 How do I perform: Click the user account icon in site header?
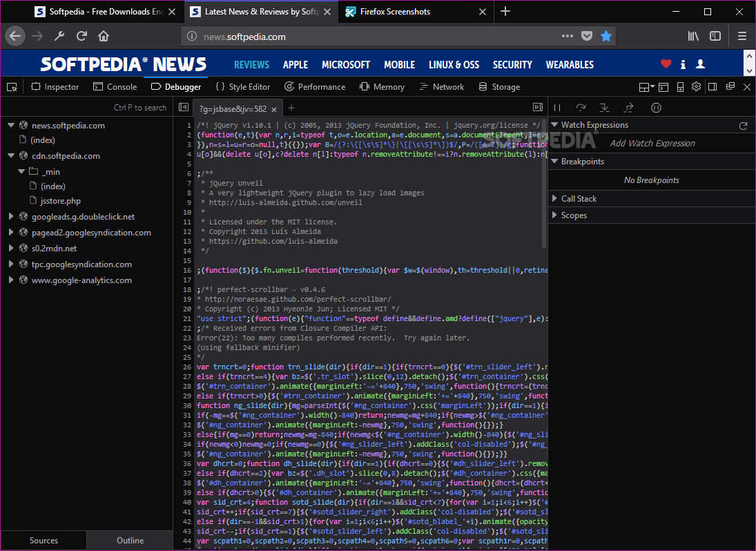701,64
